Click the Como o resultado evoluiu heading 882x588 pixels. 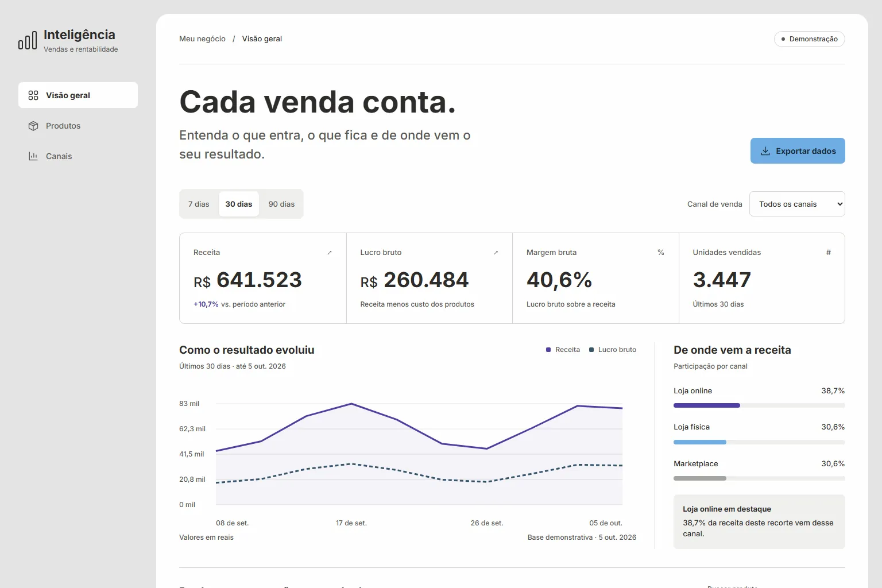click(x=247, y=350)
